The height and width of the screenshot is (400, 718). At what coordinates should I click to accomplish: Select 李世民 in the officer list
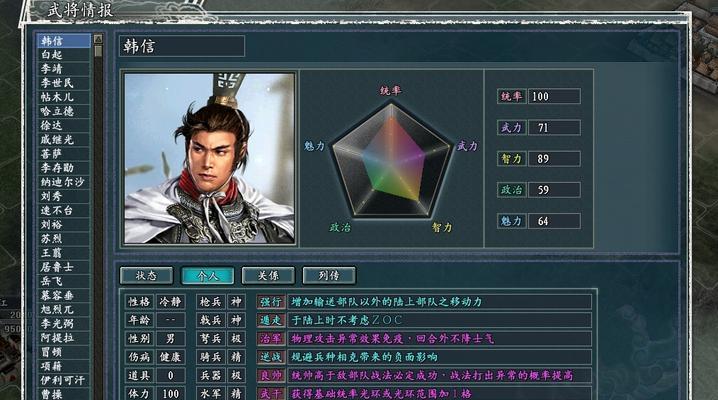(64, 83)
